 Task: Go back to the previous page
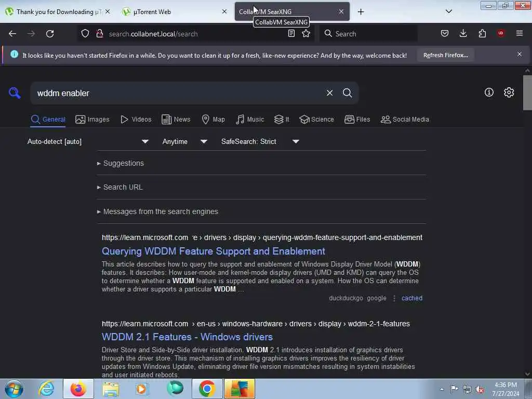pyautogui.click(x=12, y=34)
